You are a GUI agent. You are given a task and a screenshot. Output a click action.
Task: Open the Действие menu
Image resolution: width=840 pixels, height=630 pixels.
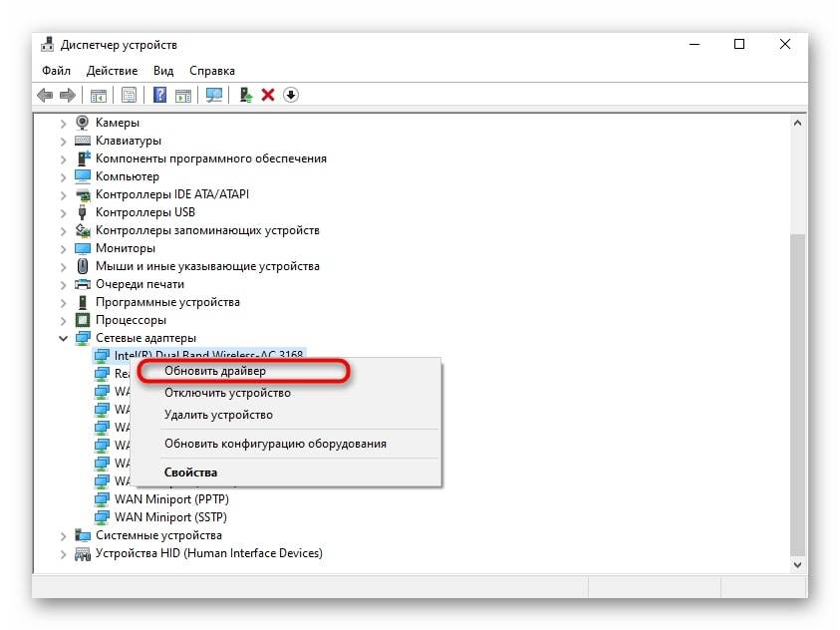click(112, 71)
